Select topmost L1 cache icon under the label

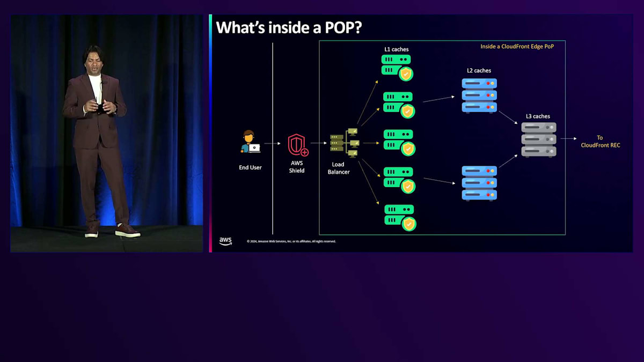[397, 67]
